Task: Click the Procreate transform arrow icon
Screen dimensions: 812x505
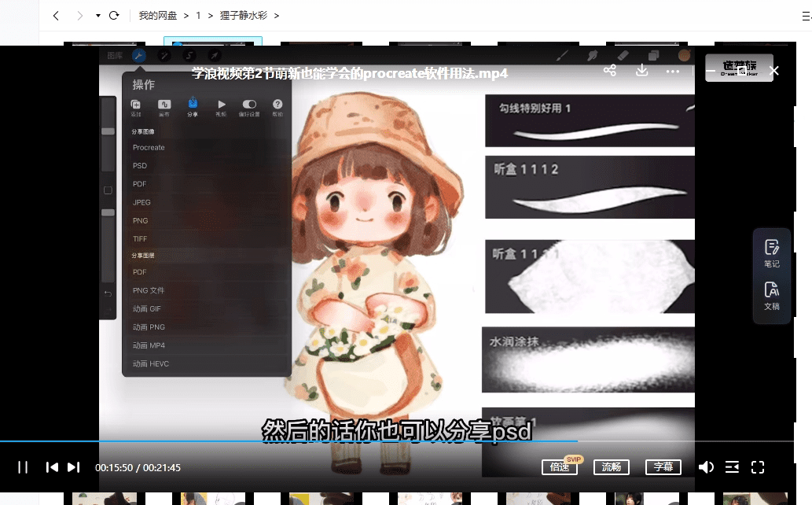Action: tap(215, 56)
